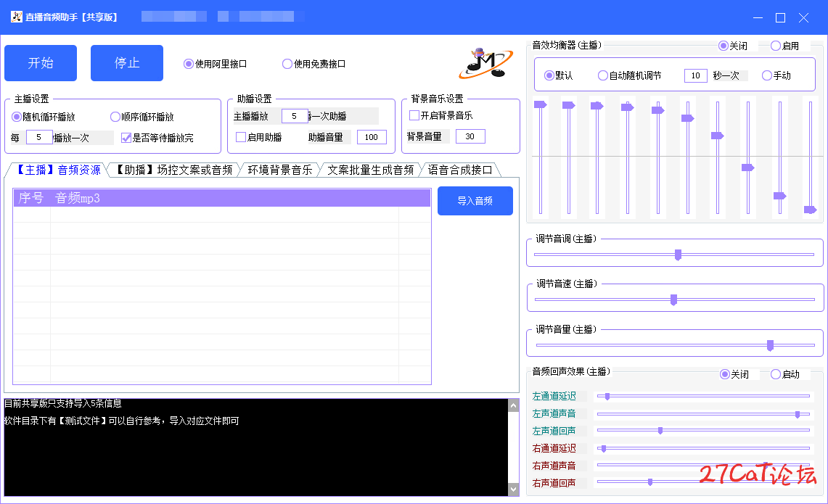Enable the 启用助播 checkbox

[x=259, y=137]
